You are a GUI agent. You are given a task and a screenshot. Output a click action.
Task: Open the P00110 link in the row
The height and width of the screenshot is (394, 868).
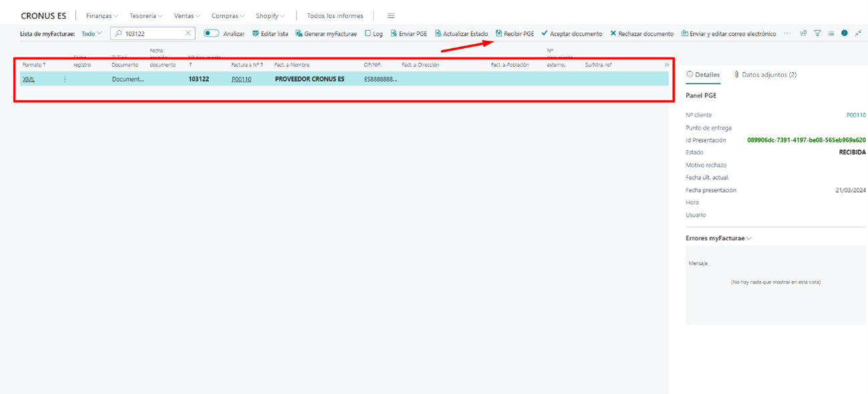point(241,79)
